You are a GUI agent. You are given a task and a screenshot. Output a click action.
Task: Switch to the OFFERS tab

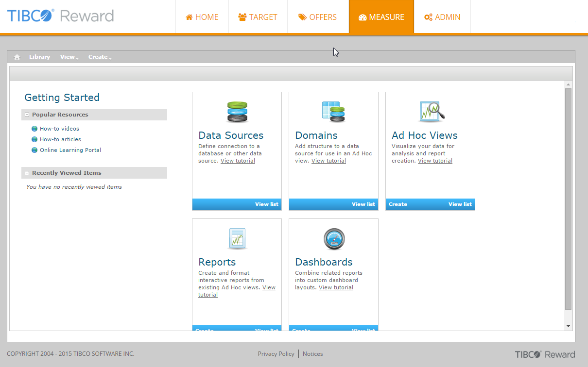318,17
